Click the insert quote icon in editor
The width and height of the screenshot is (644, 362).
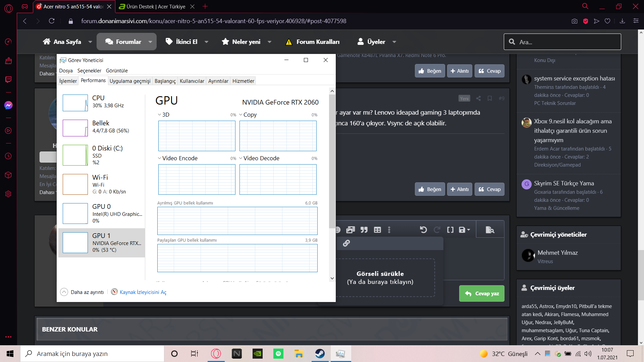click(364, 230)
